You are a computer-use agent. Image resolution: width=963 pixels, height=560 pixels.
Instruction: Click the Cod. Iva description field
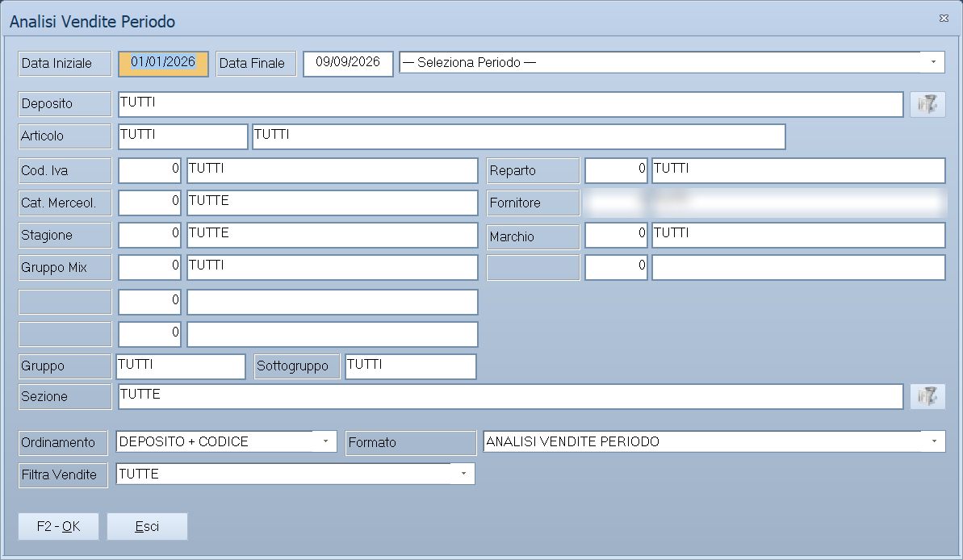tap(333, 171)
